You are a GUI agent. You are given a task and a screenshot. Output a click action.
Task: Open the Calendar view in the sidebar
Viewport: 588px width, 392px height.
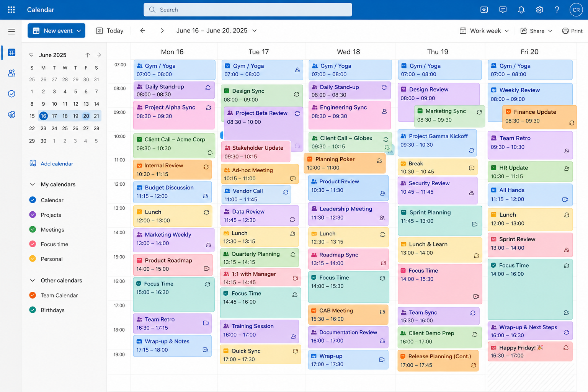tap(11, 52)
